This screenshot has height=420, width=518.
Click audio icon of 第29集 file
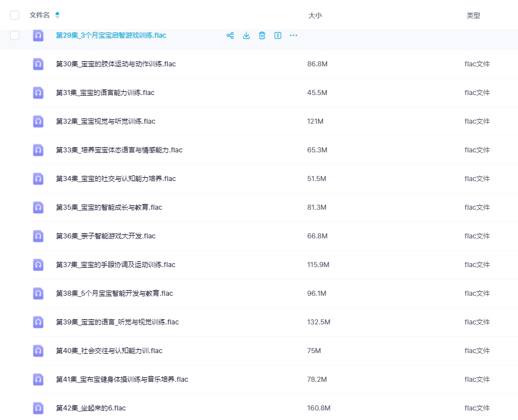point(38,35)
